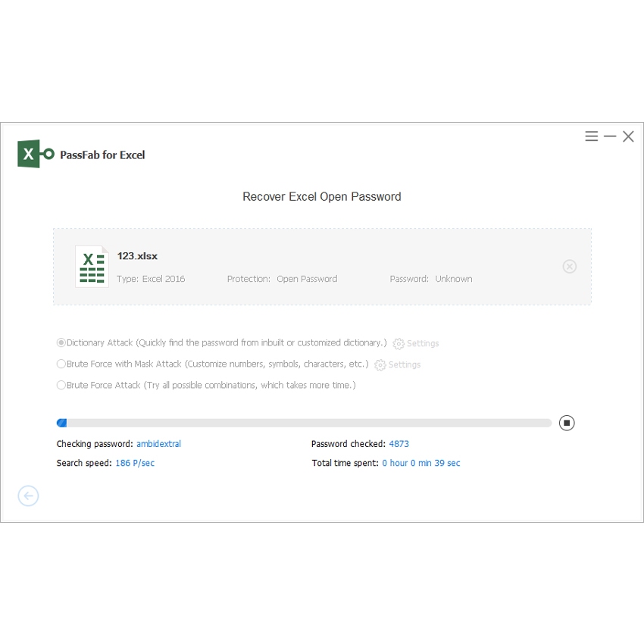Viewport: 644px width, 644px height.
Task: Click the PassFab for Excel logo icon
Action: coord(36,154)
